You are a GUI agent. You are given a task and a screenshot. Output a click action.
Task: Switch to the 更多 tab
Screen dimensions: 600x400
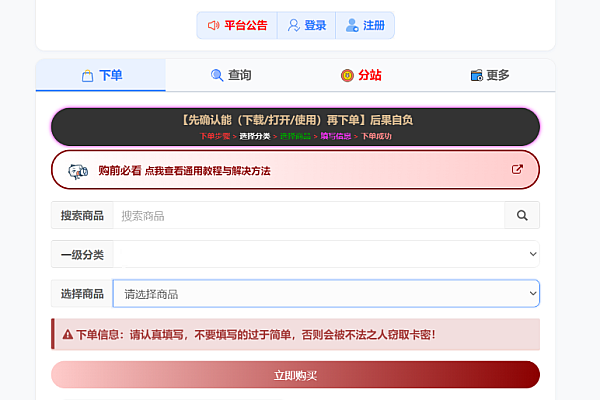click(x=490, y=75)
